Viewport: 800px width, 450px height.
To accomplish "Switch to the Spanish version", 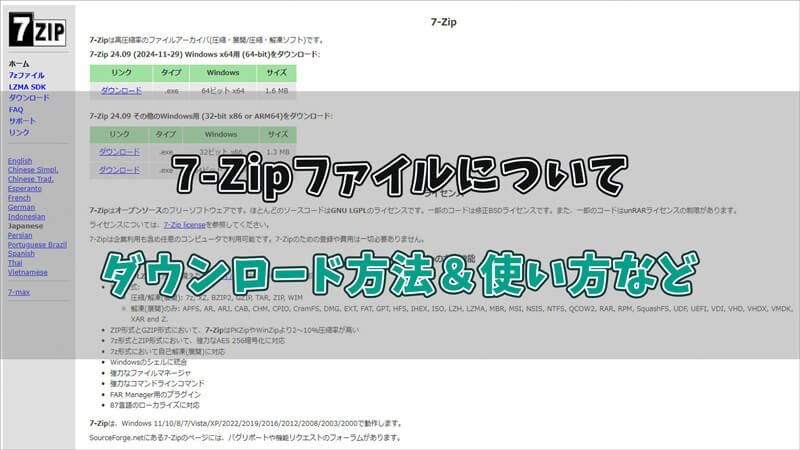I will click(21, 254).
